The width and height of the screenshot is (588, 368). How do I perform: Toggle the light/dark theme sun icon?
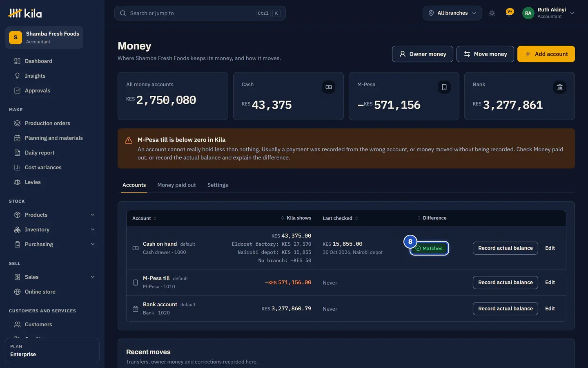pos(492,13)
